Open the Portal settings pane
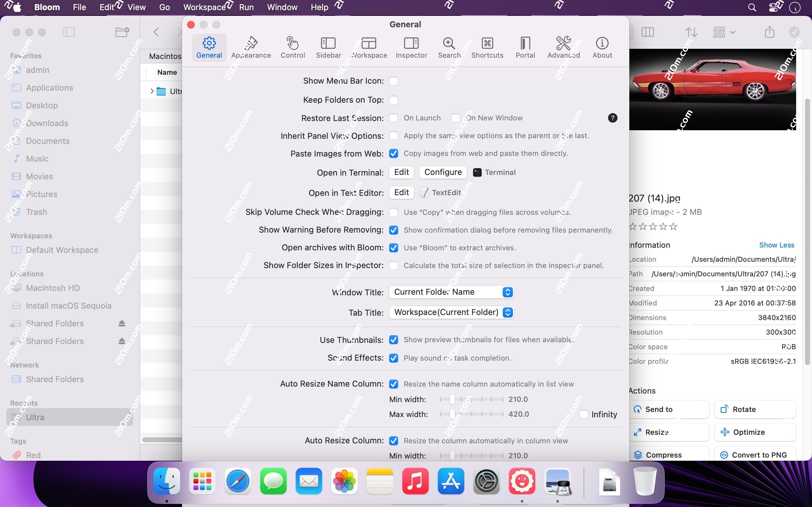Image resolution: width=812 pixels, height=507 pixels. (x=524, y=47)
